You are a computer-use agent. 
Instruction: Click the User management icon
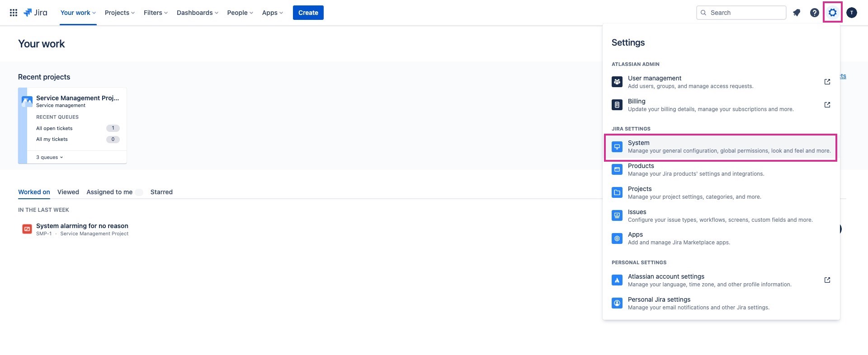(617, 82)
